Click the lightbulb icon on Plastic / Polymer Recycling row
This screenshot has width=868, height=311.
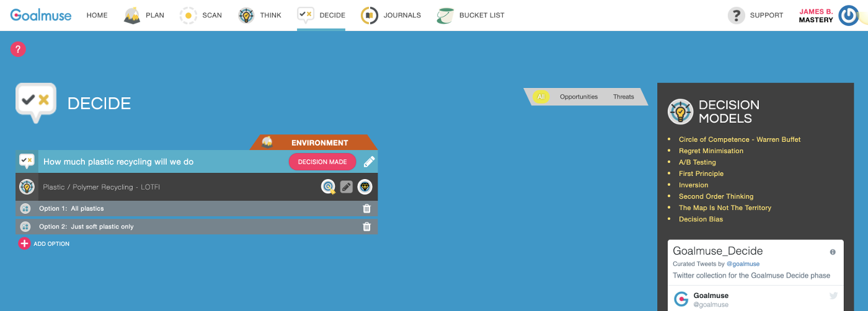[27, 186]
